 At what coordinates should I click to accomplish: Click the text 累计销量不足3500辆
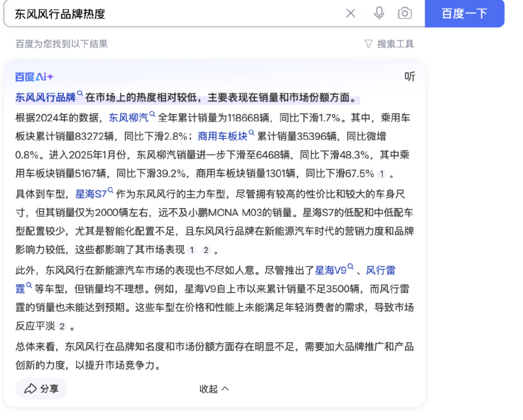tap(313, 289)
